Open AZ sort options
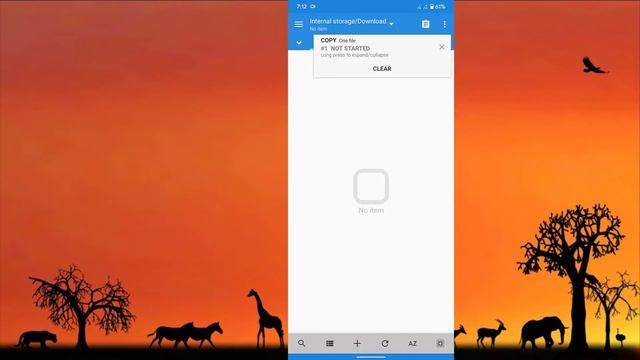 (x=413, y=343)
